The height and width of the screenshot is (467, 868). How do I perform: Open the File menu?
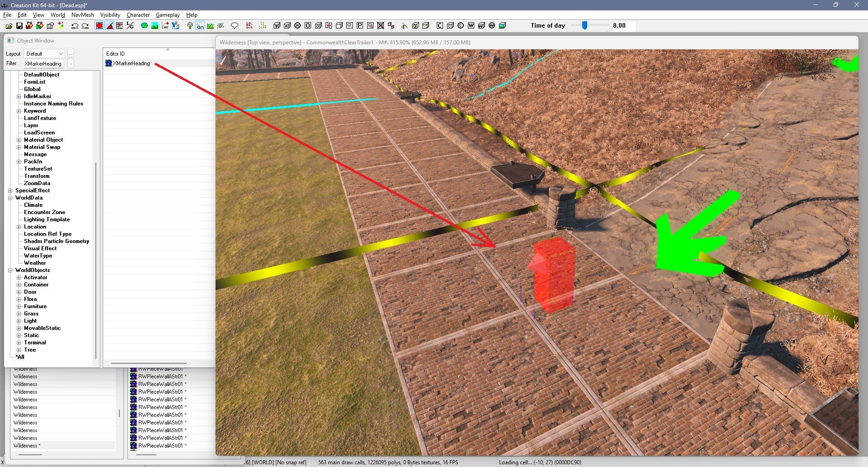pyautogui.click(x=7, y=15)
